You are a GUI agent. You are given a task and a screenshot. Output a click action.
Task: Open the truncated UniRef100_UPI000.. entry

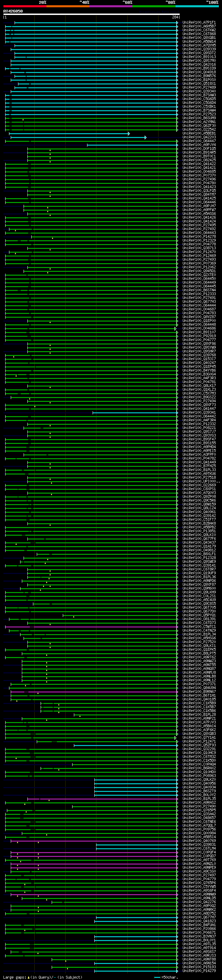click(x=201, y=481)
